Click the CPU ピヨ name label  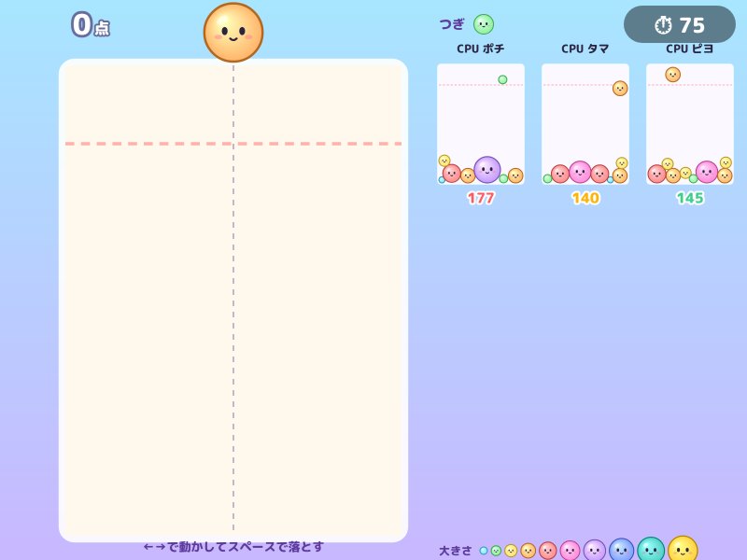click(x=690, y=49)
